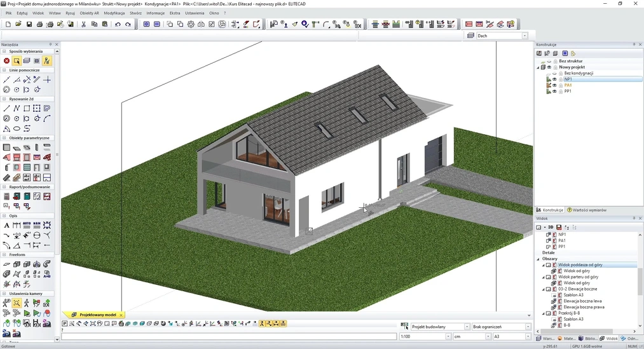Select Elewacja boczna lewa view
Viewport: 644px width, 349px height.
tap(582, 301)
